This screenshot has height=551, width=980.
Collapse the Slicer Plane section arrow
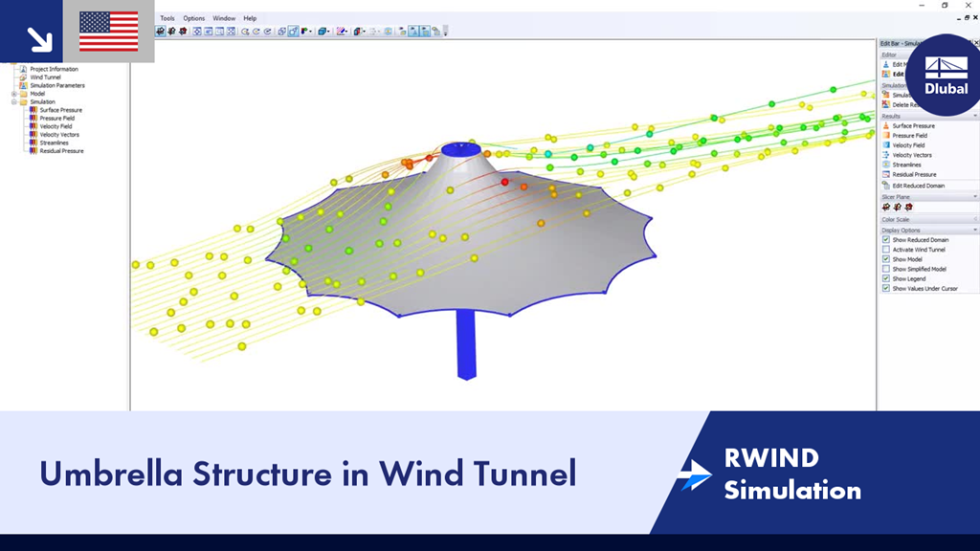point(975,197)
